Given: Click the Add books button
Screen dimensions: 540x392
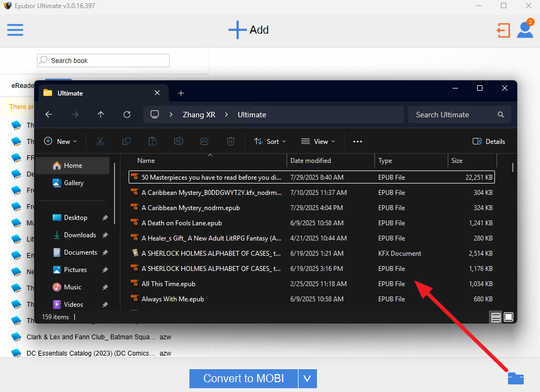Looking at the screenshot, I should pos(249,30).
